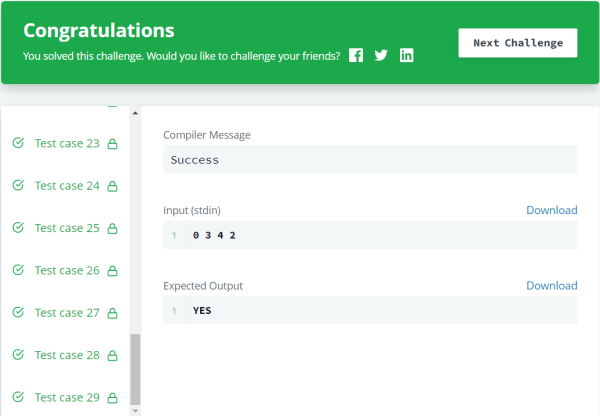600x416 pixels.
Task: Download the Input (stdin) file
Action: tap(552, 210)
